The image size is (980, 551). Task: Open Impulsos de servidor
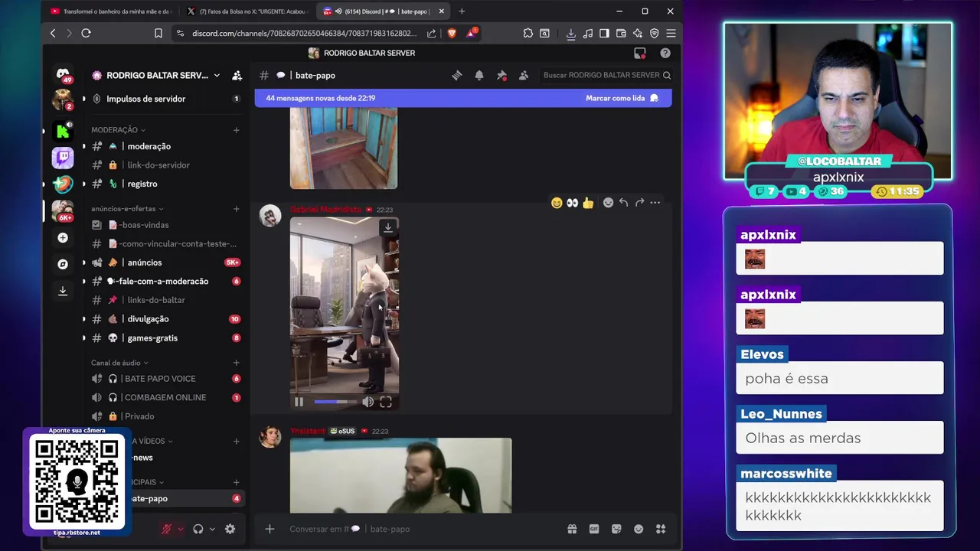pyautogui.click(x=165, y=99)
